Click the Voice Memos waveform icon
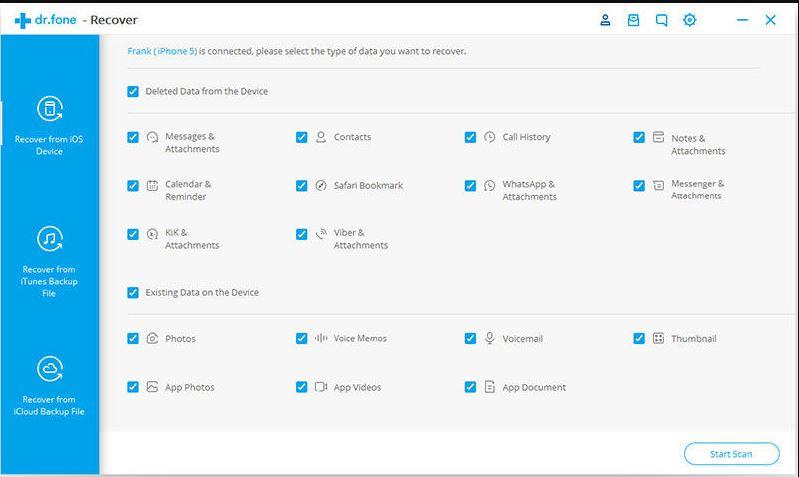Image resolution: width=799 pixels, height=477 pixels. click(x=321, y=338)
